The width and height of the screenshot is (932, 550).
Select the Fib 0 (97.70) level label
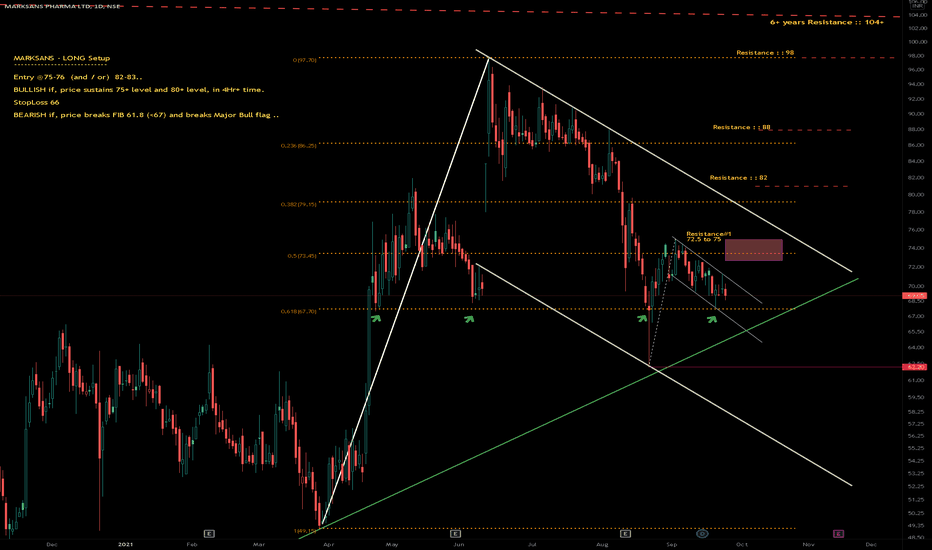304,60
